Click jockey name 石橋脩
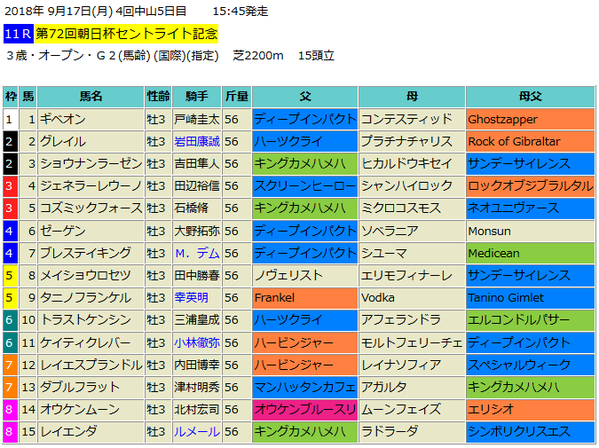 191,208
